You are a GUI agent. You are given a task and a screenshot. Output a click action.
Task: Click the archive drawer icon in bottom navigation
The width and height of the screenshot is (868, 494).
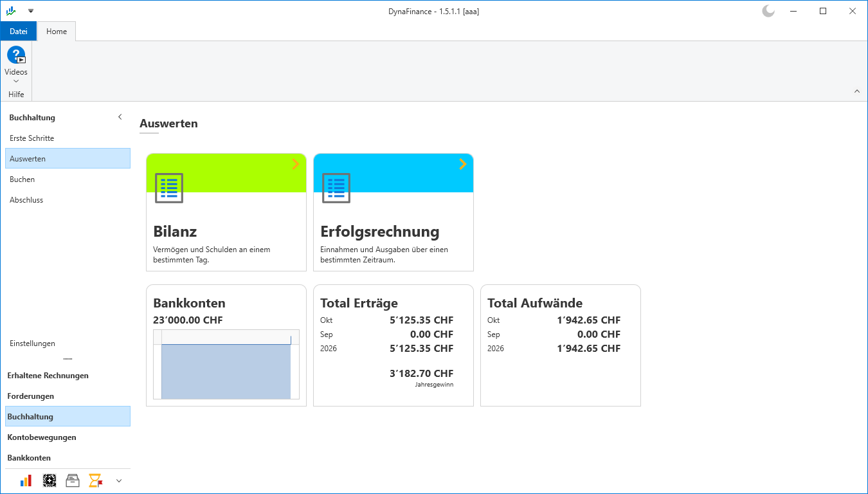(73, 480)
